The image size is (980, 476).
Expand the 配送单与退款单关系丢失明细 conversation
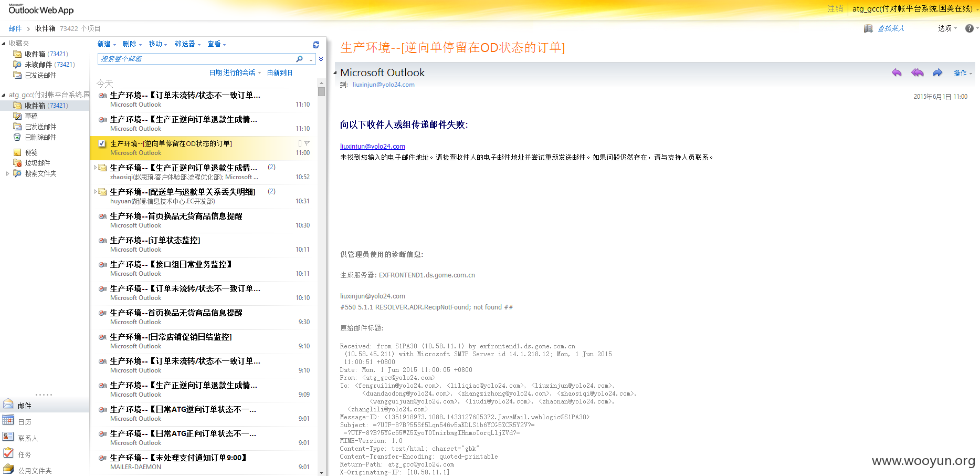95,192
